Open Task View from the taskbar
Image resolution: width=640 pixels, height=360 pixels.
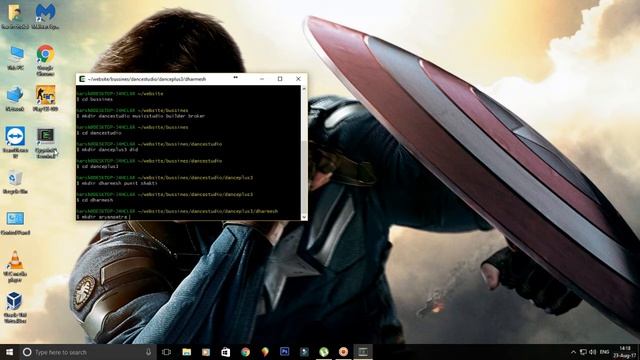(166, 352)
